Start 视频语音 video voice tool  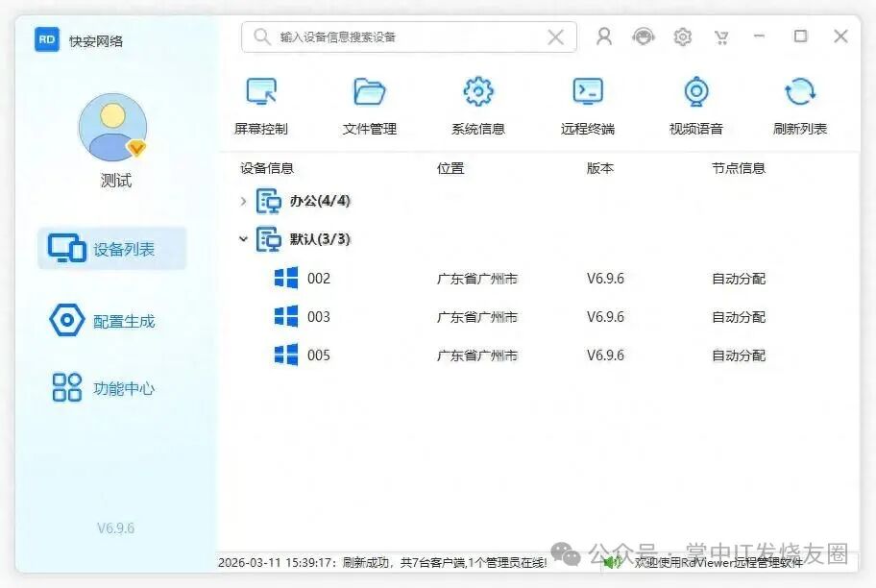coord(695,105)
